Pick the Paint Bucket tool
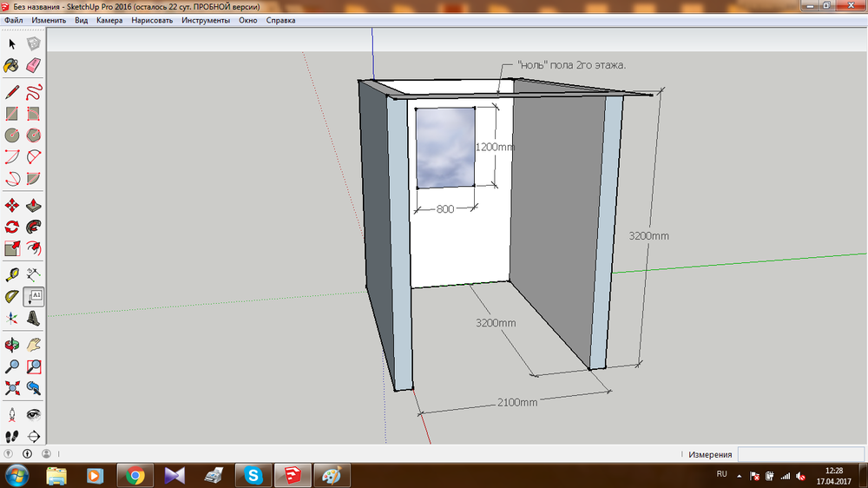This screenshot has height=488, width=868. click(12, 66)
